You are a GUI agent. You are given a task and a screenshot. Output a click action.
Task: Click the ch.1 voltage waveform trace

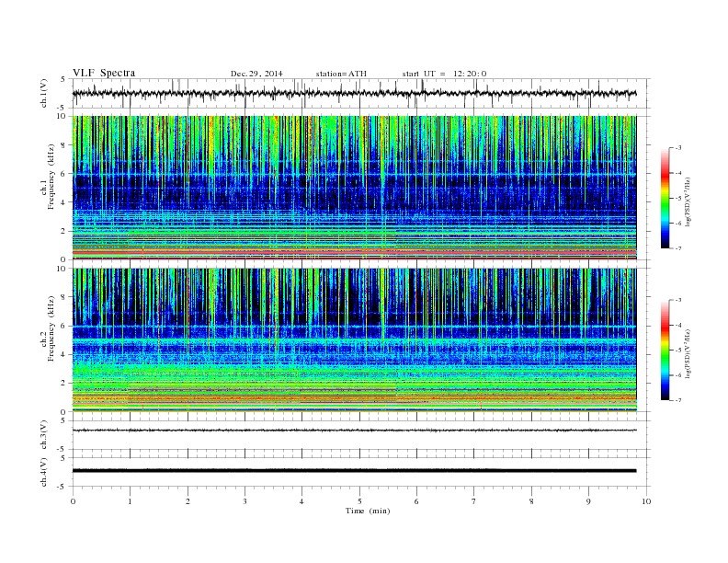point(354,93)
